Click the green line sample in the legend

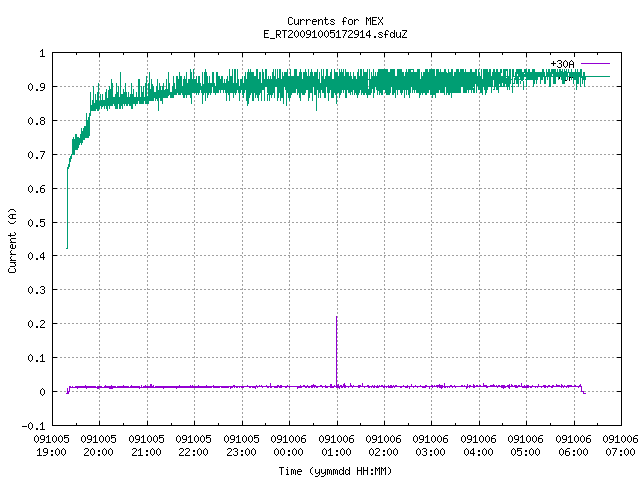pyautogui.click(x=597, y=76)
